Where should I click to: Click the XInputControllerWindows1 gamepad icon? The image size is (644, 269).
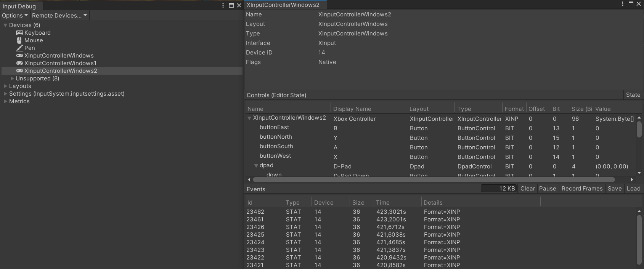point(19,63)
